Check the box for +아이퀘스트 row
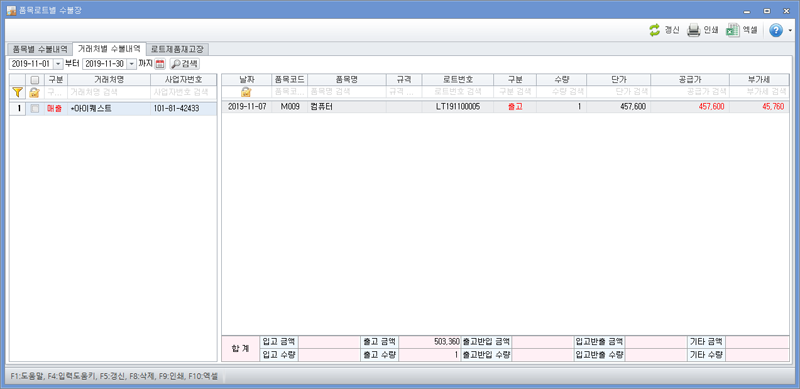 [35, 108]
